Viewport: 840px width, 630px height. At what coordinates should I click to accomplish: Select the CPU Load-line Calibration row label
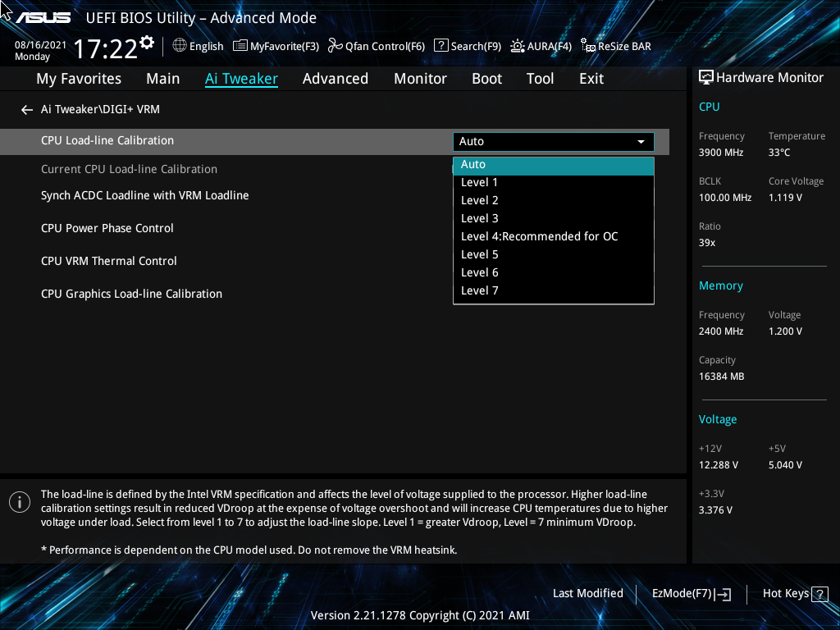coord(107,141)
